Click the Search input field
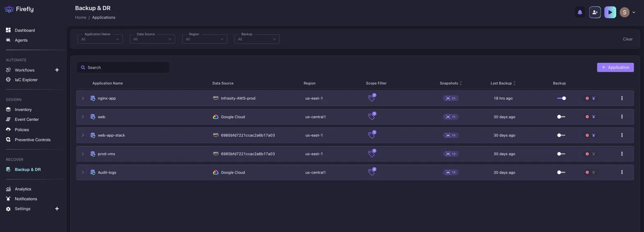The image size is (644, 232). pyautogui.click(x=123, y=67)
